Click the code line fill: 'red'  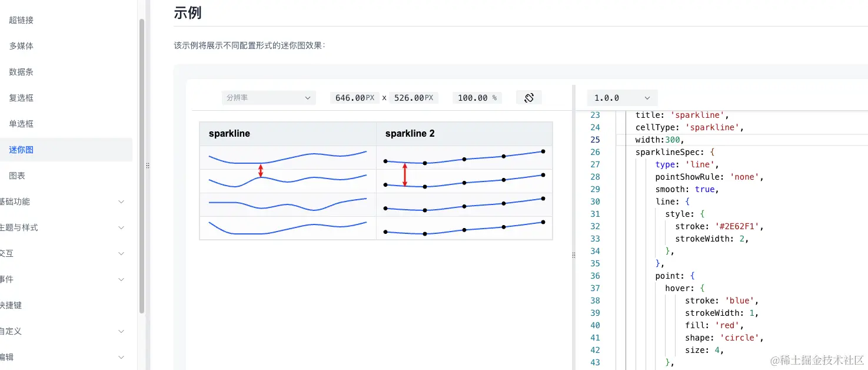(x=714, y=325)
